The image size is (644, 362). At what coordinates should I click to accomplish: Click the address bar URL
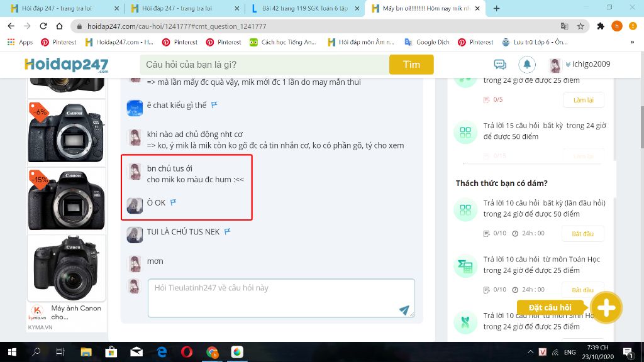pyautogui.click(x=177, y=26)
